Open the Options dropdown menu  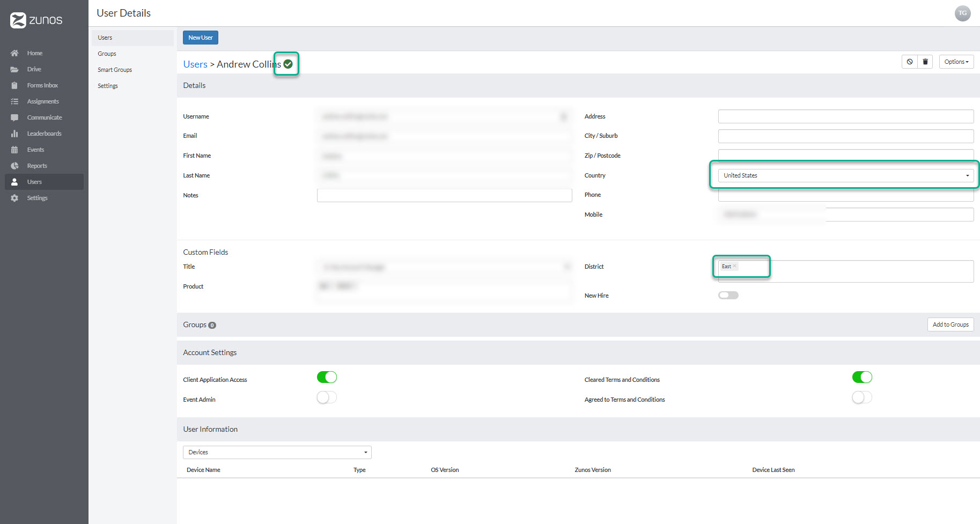[x=956, y=62]
